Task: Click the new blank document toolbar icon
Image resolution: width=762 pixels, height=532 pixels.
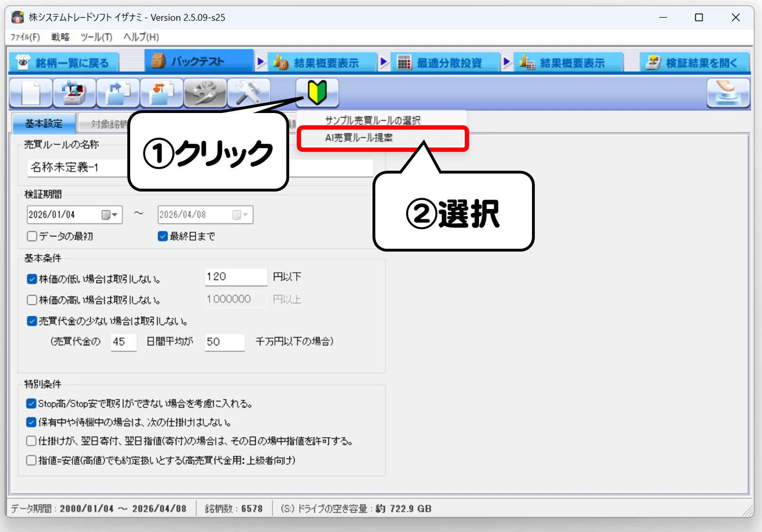Action: (x=31, y=93)
